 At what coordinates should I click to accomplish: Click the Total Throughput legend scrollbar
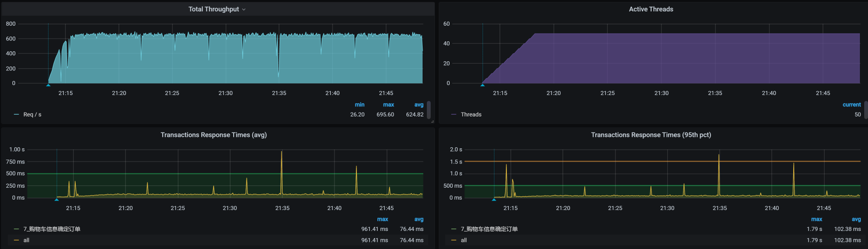pyautogui.click(x=429, y=110)
